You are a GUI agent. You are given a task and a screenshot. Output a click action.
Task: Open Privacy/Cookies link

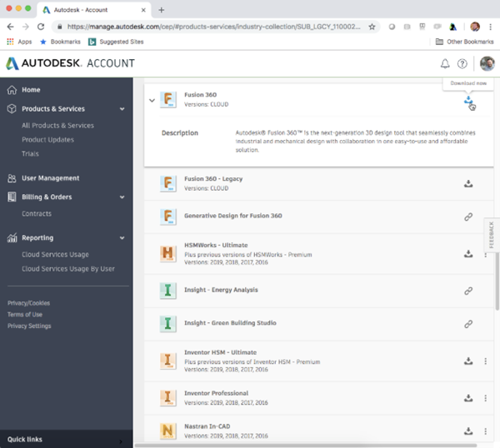tap(28, 303)
